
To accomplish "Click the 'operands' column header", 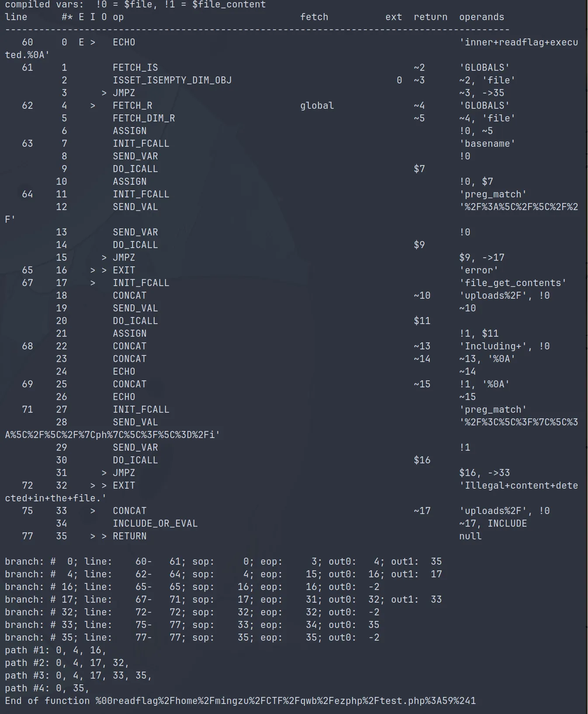I will pos(481,17).
